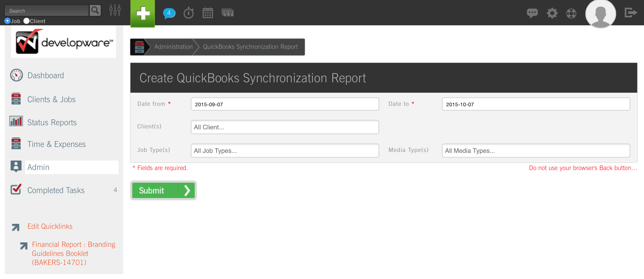
Task: Open the All Media Types dropdown
Action: (x=536, y=151)
